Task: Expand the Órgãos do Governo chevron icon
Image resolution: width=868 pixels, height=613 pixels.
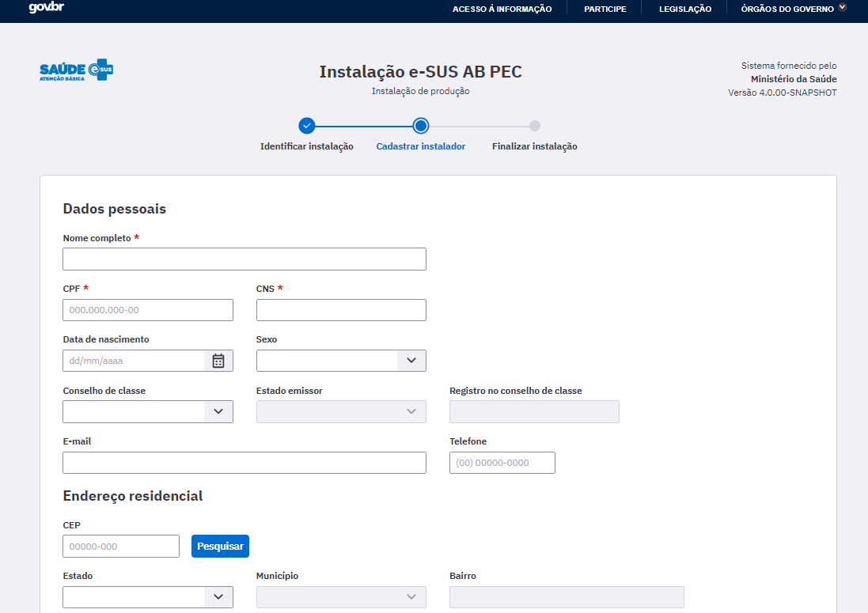Action: click(x=843, y=8)
